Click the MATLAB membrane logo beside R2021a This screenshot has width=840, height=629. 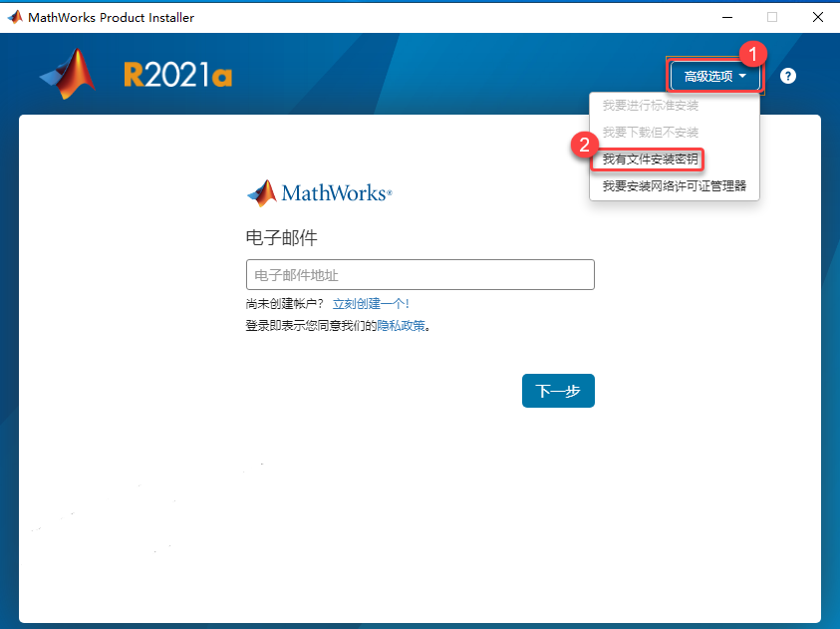coord(69,74)
